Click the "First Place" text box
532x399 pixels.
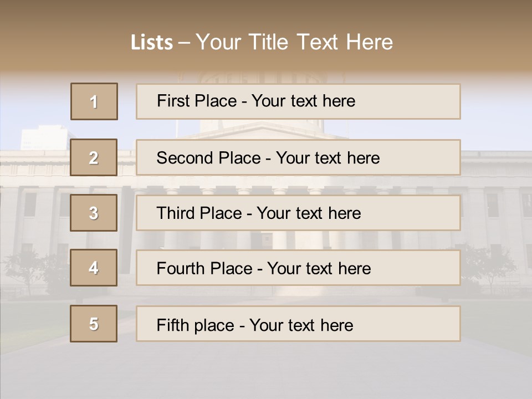298,101
